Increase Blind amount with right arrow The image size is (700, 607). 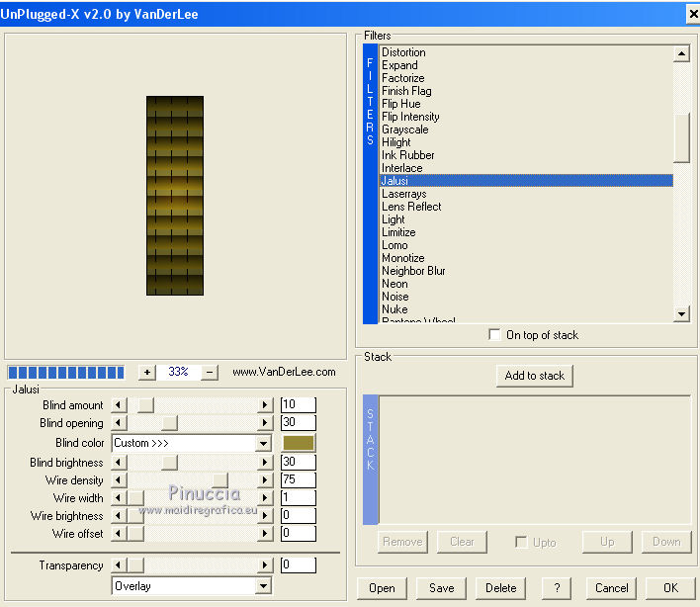coord(265,404)
